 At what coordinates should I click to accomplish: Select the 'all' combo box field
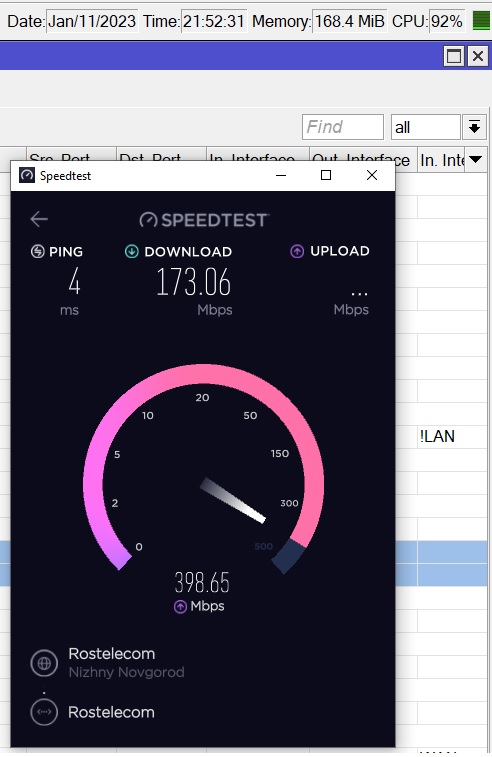(425, 127)
